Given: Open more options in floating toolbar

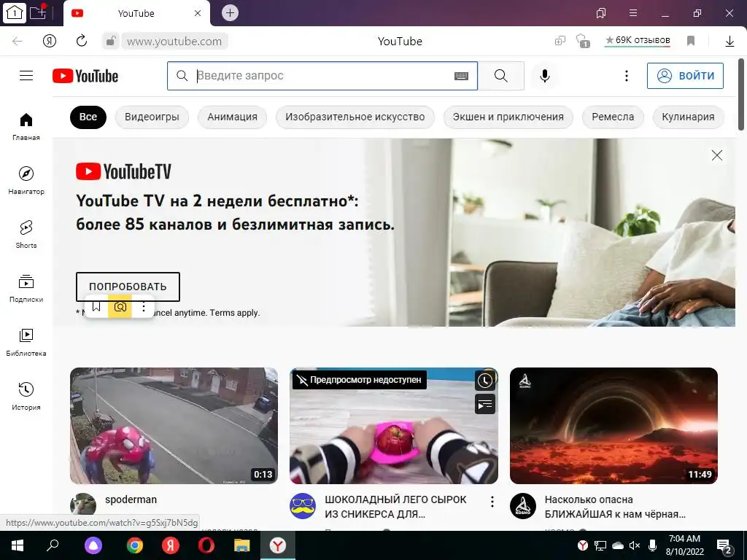Looking at the screenshot, I should point(144,307).
